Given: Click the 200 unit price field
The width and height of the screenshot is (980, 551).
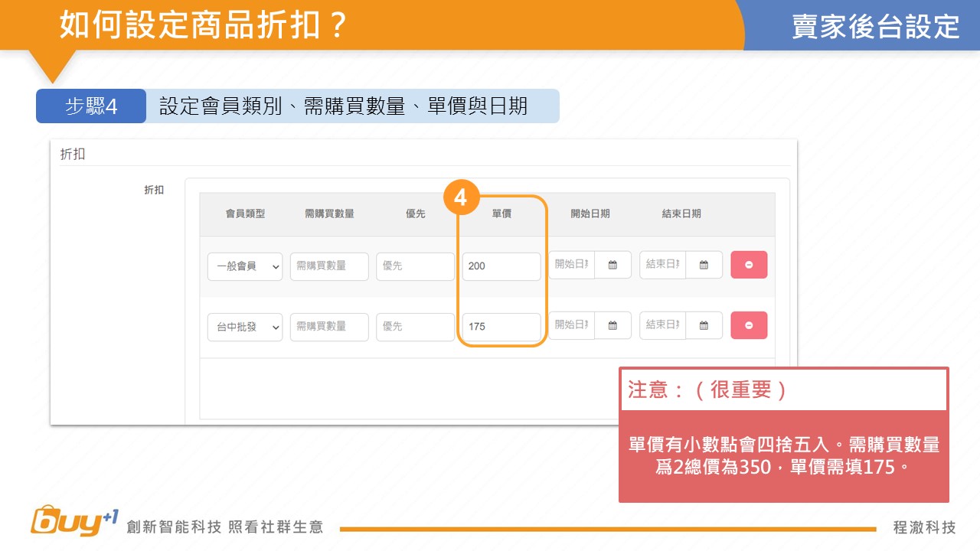Looking at the screenshot, I should coord(501,266).
